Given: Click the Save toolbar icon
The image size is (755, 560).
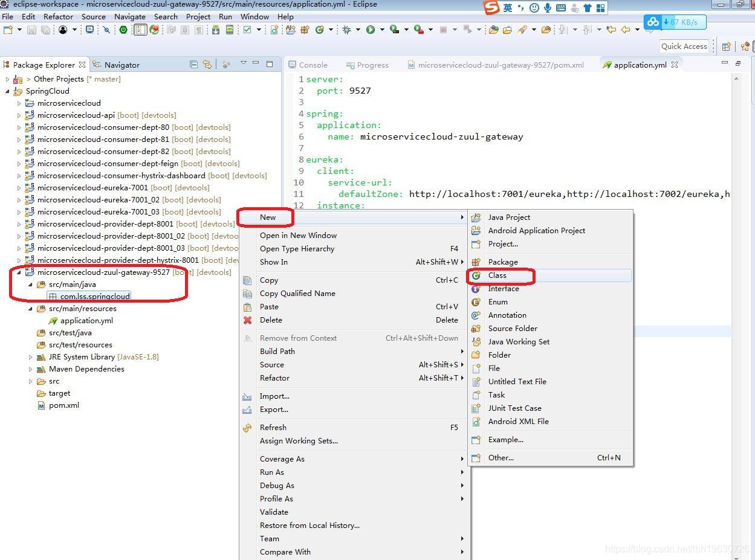Looking at the screenshot, I should (x=31, y=30).
